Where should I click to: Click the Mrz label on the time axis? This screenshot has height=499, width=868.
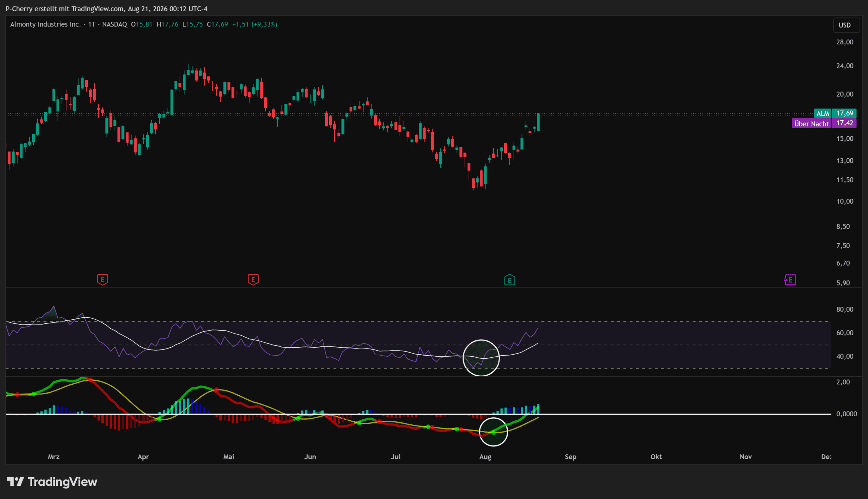pyautogui.click(x=54, y=457)
